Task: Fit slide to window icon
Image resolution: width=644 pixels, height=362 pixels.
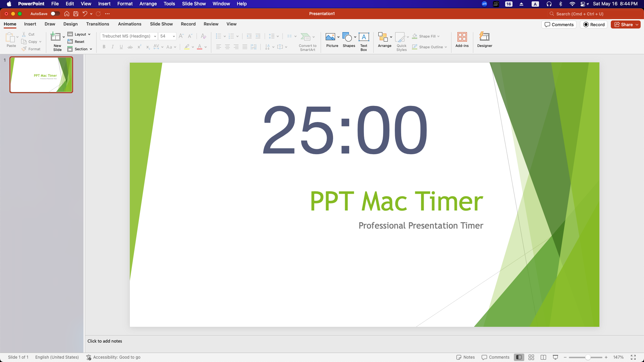Action: [633, 357]
